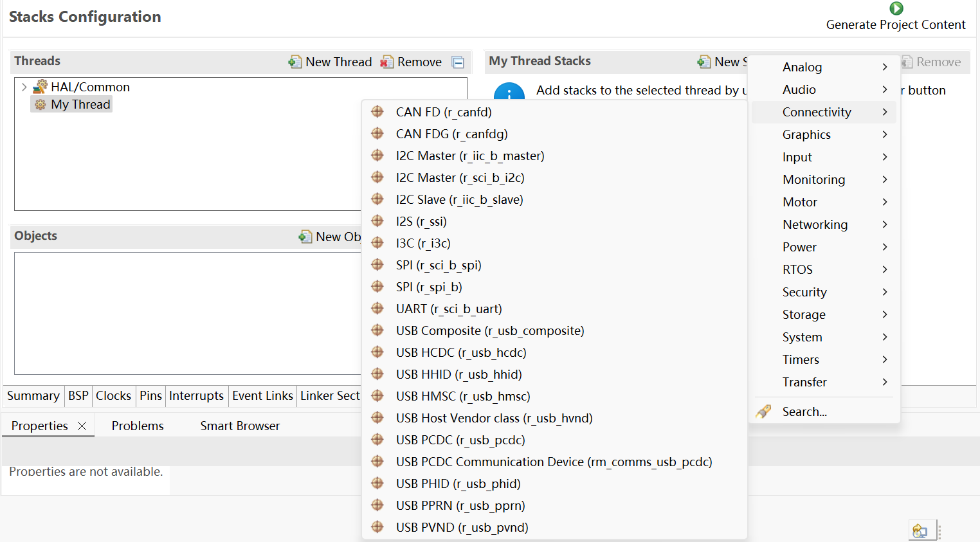Close the Properties view tab
The height and width of the screenshot is (542, 980).
[82, 426]
